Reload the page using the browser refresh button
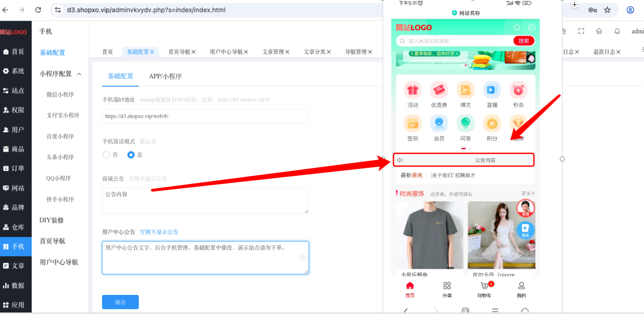The image size is (644, 314). click(38, 10)
